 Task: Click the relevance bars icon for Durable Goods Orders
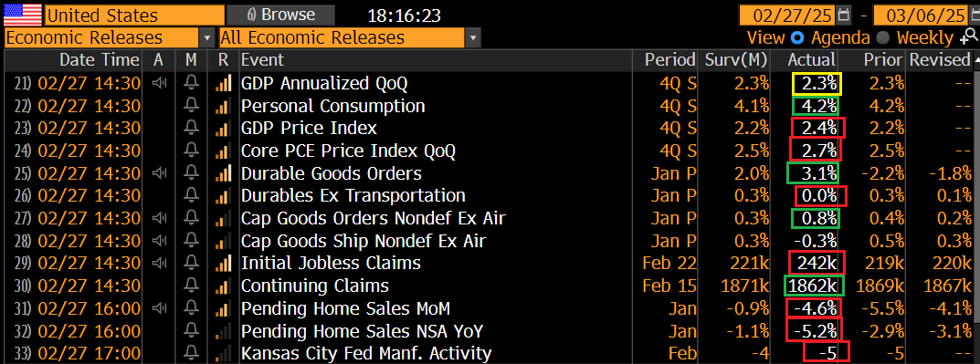tap(223, 173)
